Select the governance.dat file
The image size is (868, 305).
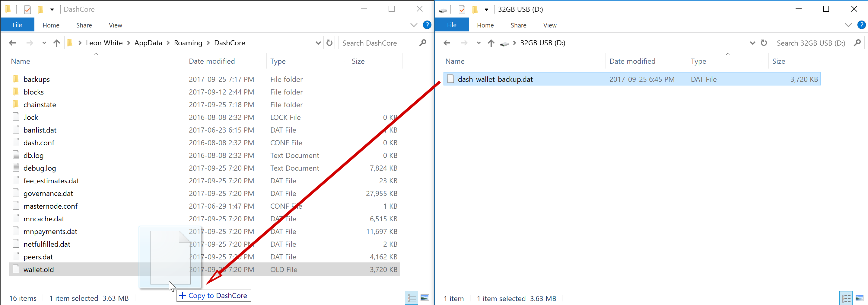click(48, 193)
